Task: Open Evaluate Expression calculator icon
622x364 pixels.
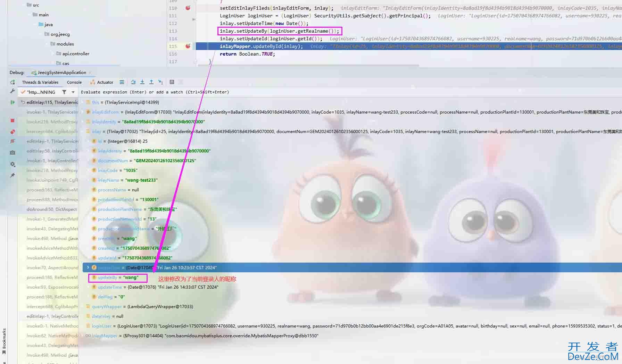Action: click(172, 82)
